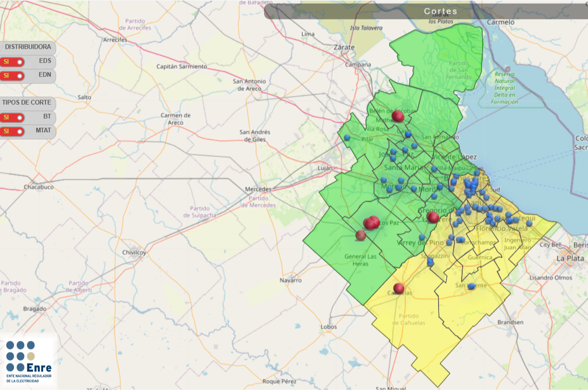588x390 pixels.
Task: Click the Chacabuco map label
Action: click(39, 187)
